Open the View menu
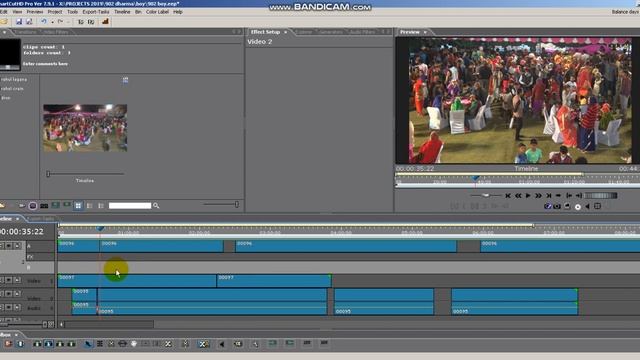 17,12
